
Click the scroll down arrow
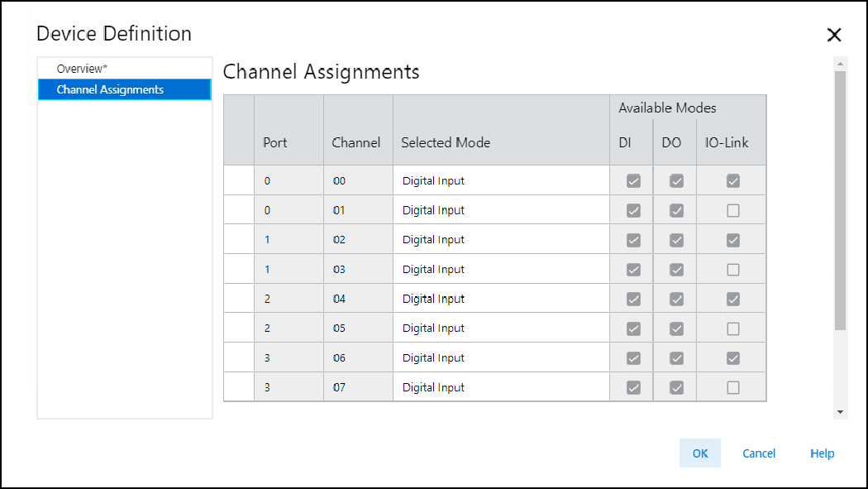tap(841, 411)
